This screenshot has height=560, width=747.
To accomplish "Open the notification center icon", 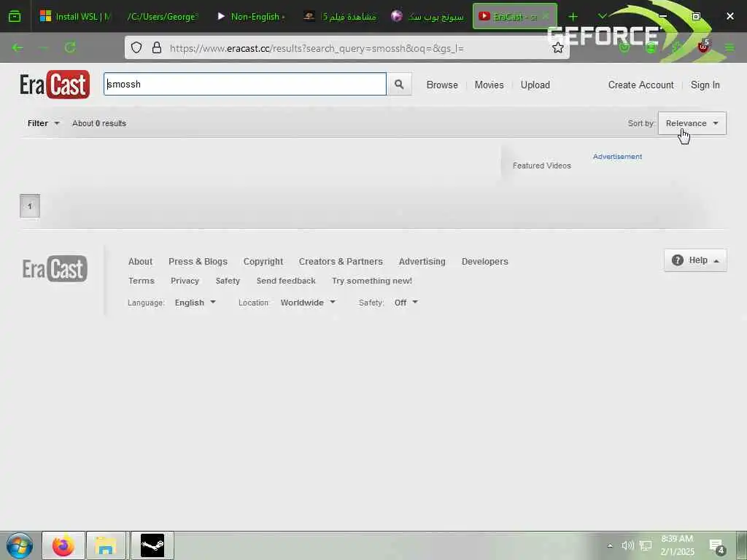I will [717, 547].
